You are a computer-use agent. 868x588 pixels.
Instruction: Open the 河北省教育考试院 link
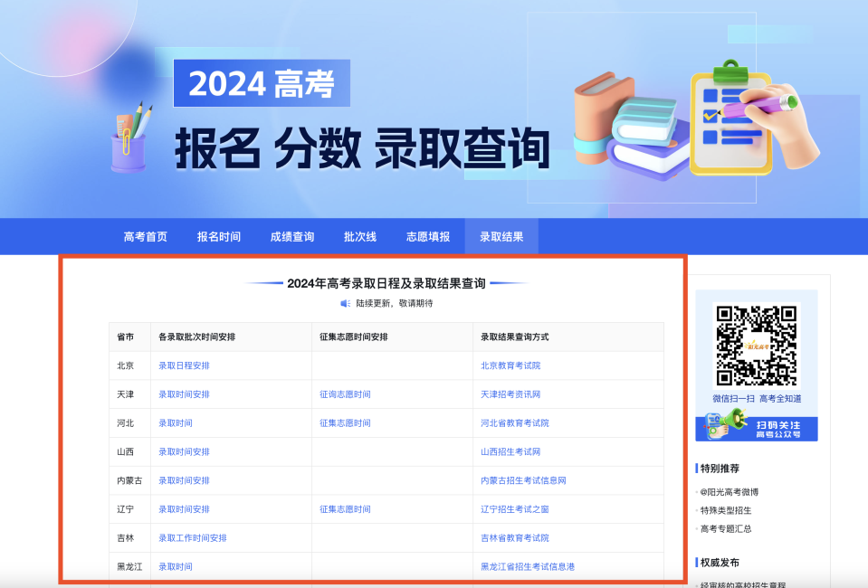click(x=516, y=422)
